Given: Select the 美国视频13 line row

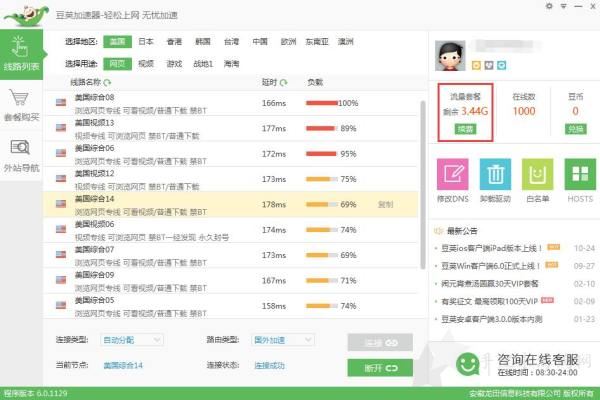Looking at the screenshot, I should coord(231,129).
